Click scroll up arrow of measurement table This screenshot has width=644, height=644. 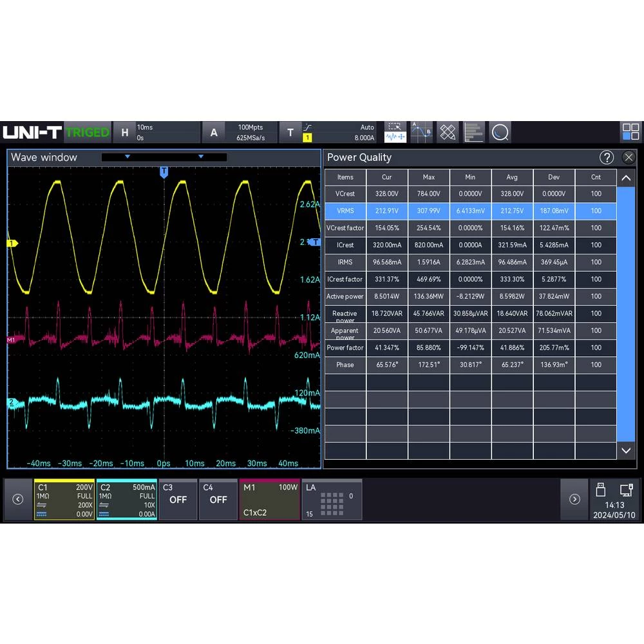click(626, 178)
